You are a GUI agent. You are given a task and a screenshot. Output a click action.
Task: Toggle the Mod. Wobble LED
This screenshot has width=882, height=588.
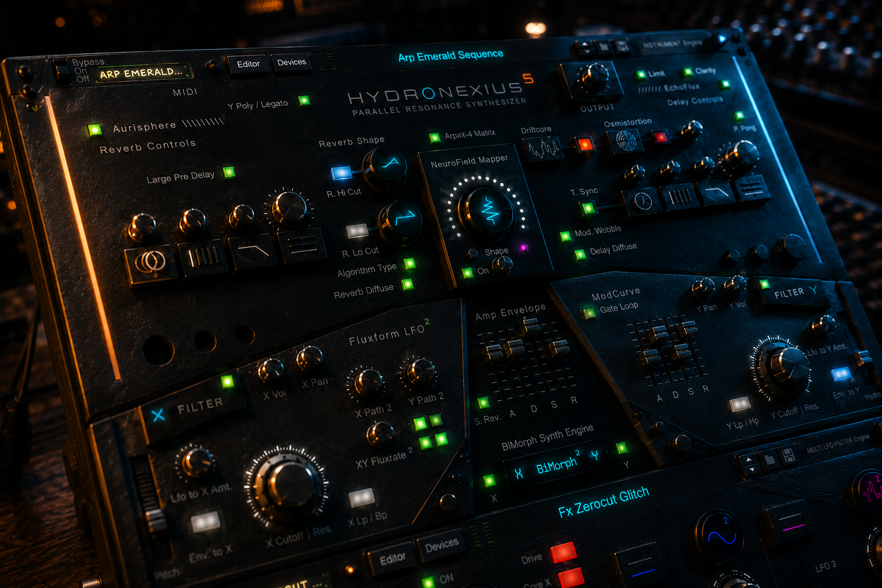point(566,236)
